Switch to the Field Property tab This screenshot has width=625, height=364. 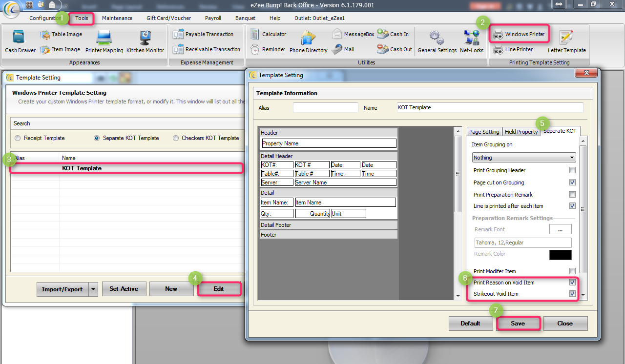[521, 132]
